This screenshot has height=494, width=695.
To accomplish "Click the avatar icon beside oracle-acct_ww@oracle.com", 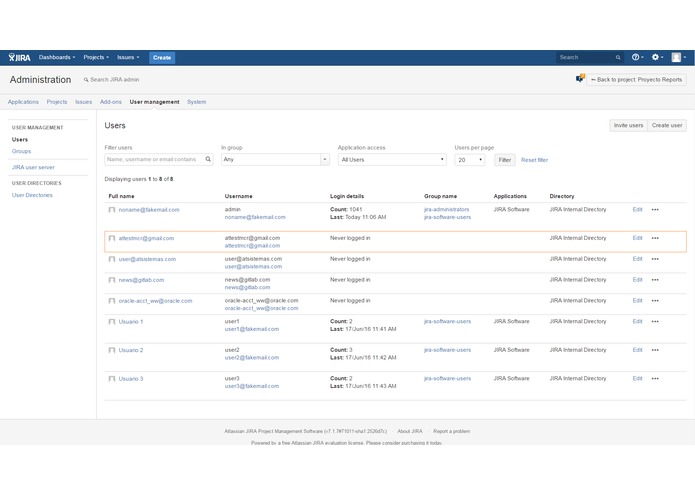I will point(112,301).
